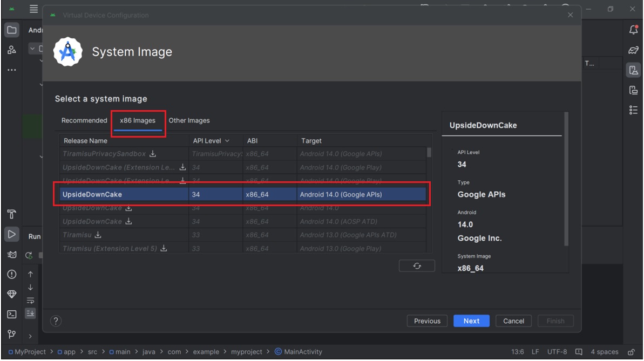Open the hamburger main menu
This screenshot has width=644, height=361.
33,9
